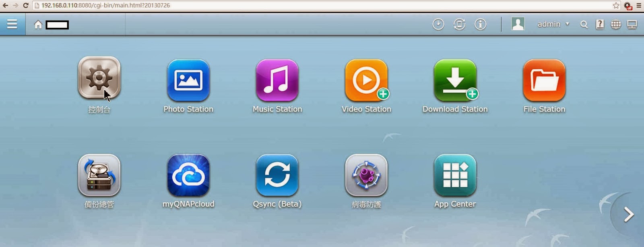644x247 pixels.
Task: Show event notifications info icon
Action: (x=480, y=24)
